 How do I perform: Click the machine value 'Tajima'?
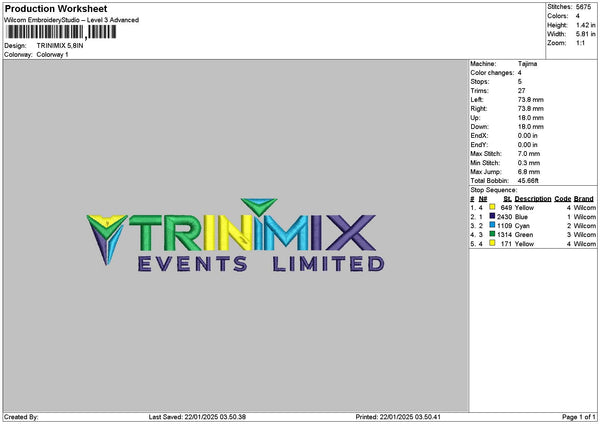pos(527,64)
